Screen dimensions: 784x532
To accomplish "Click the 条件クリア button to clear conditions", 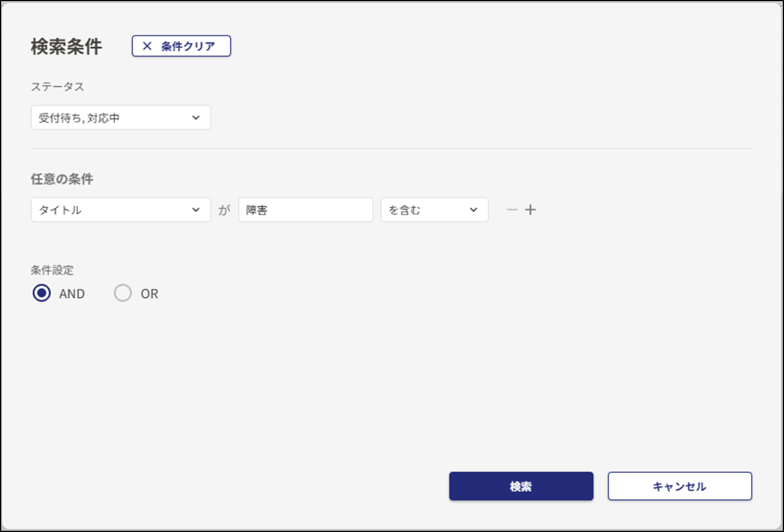I will click(x=181, y=46).
